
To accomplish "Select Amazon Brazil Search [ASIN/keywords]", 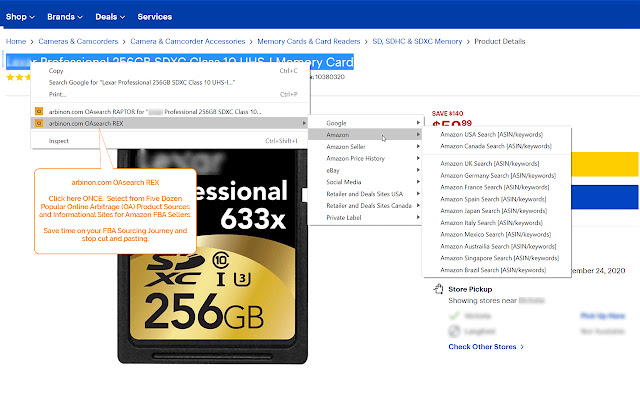I will coord(496,270).
